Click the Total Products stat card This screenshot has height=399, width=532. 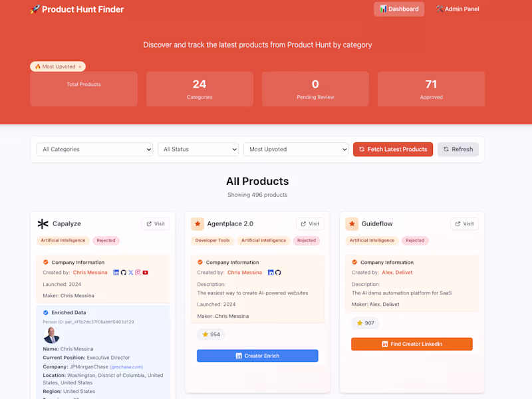point(84,89)
